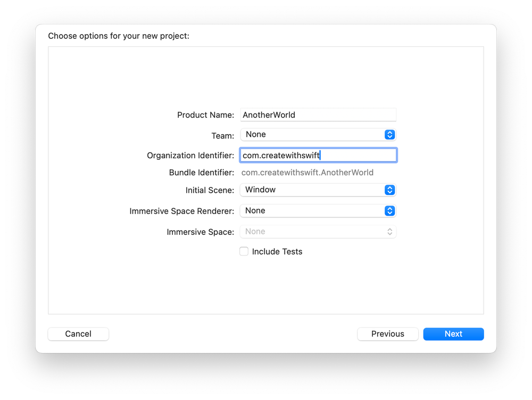Click the "Product Name:" label
This screenshot has width=532, height=400.
pyautogui.click(x=205, y=115)
